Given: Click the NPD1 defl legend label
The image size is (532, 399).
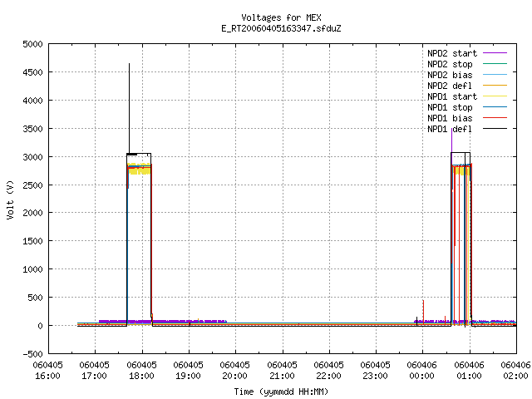Looking at the screenshot, I should click(x=450, y=130).
